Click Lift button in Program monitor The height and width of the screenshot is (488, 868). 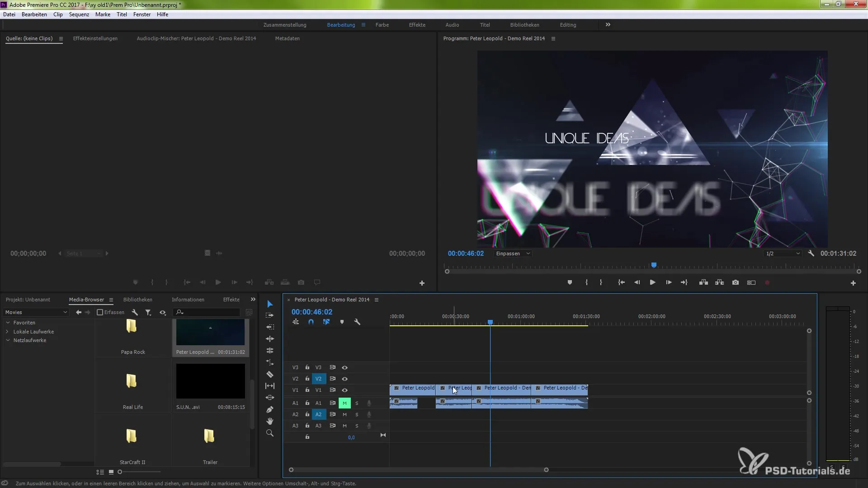703,282
